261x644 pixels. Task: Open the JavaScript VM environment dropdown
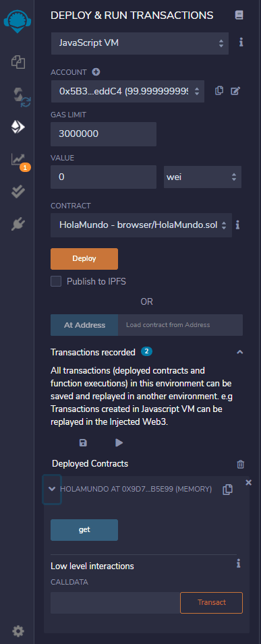(x=140, y=43)
